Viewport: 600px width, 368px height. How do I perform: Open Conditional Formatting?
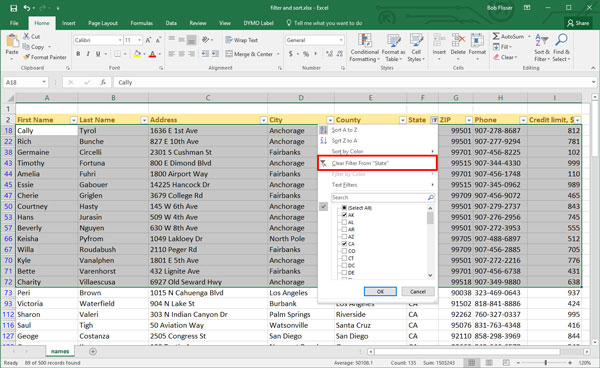[365, 48]
